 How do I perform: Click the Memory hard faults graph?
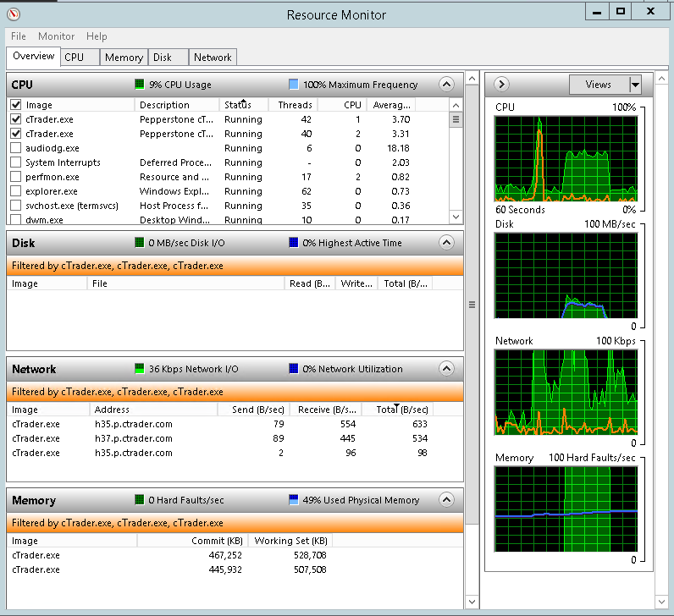point(566,509)
